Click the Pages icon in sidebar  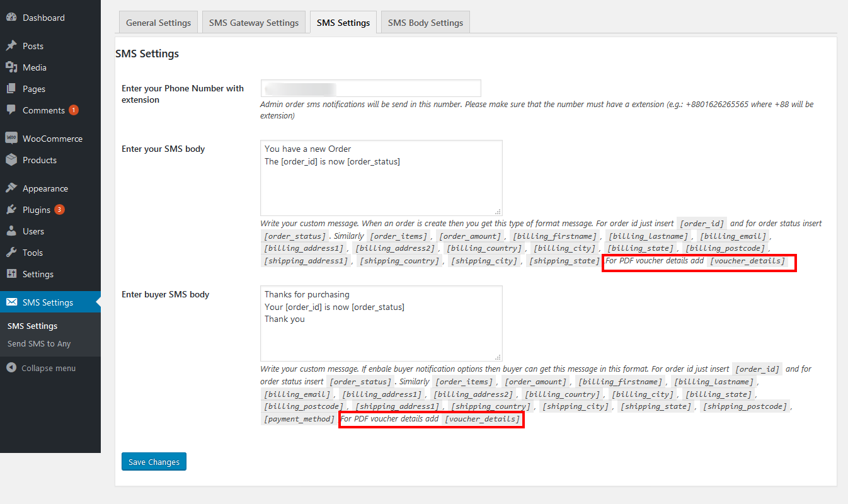click(11, 89)
